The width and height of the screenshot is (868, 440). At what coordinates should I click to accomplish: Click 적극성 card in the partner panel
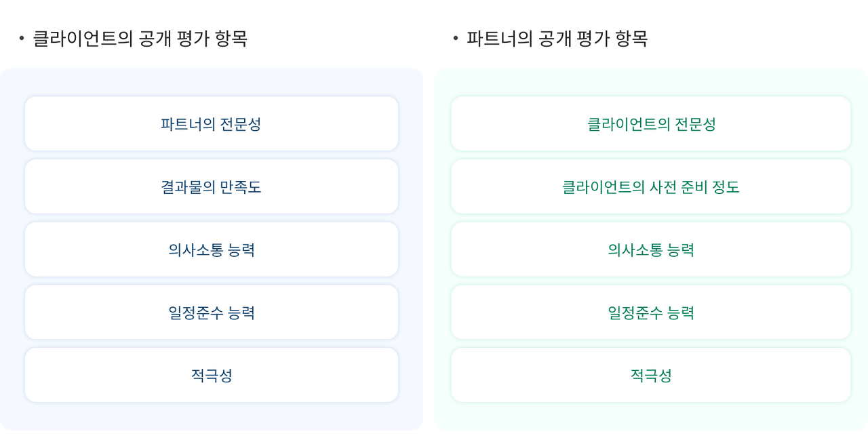(x=651, y=375)
